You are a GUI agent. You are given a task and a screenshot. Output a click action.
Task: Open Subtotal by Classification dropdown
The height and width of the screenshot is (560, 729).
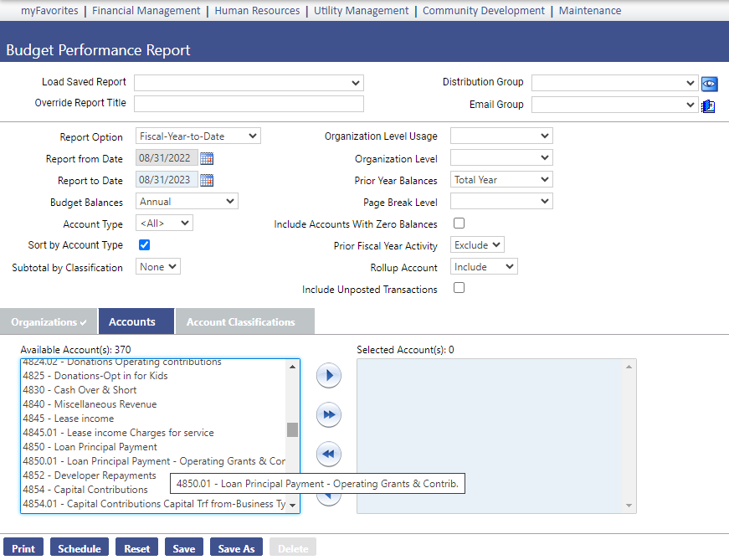click(x=158, y=267)
